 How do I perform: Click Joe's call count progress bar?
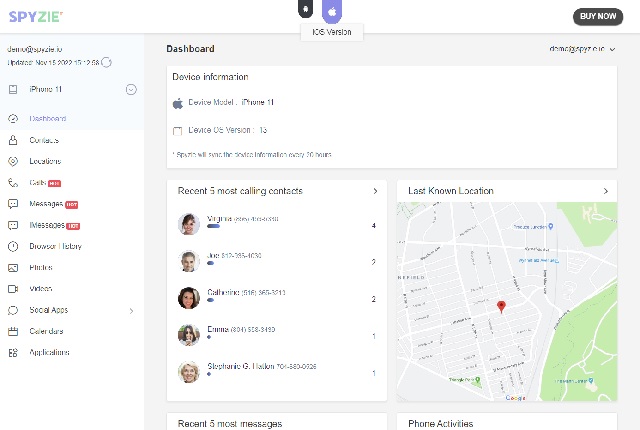[210, 264]
